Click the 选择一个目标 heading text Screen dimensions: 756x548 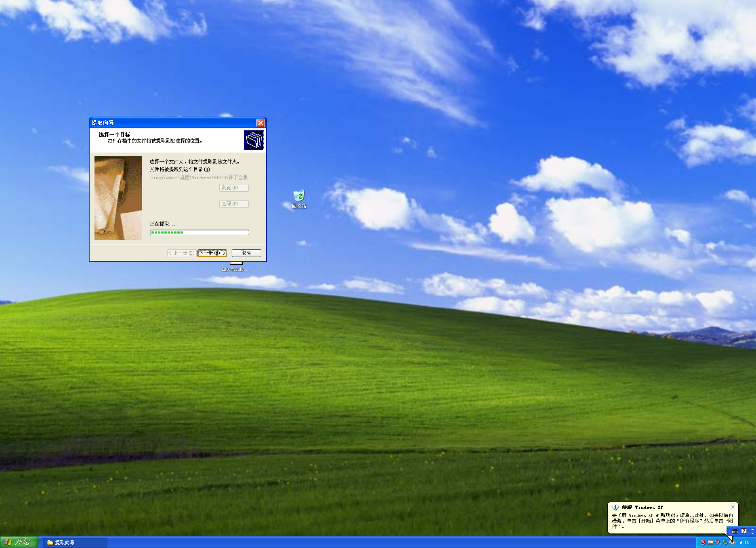pyautogui.click(x=114, y=135)
